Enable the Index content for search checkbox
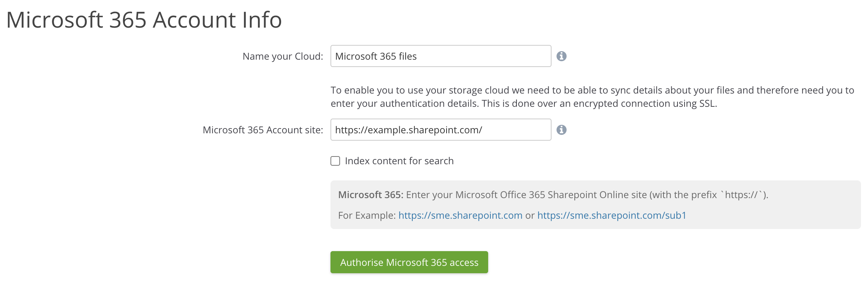 335,161
